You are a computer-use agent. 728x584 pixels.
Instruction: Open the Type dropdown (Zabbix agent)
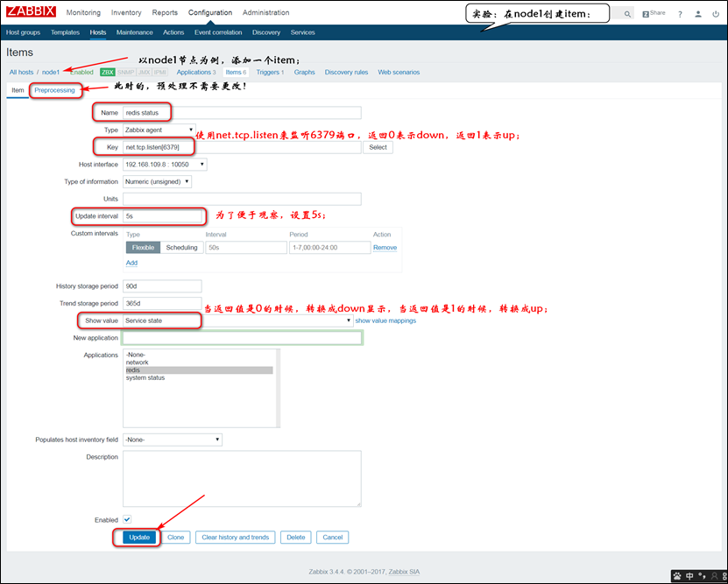(159, 130)
